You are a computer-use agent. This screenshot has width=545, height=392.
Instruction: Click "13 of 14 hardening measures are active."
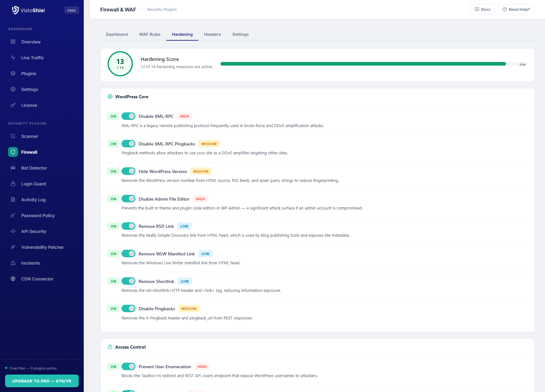177,67
